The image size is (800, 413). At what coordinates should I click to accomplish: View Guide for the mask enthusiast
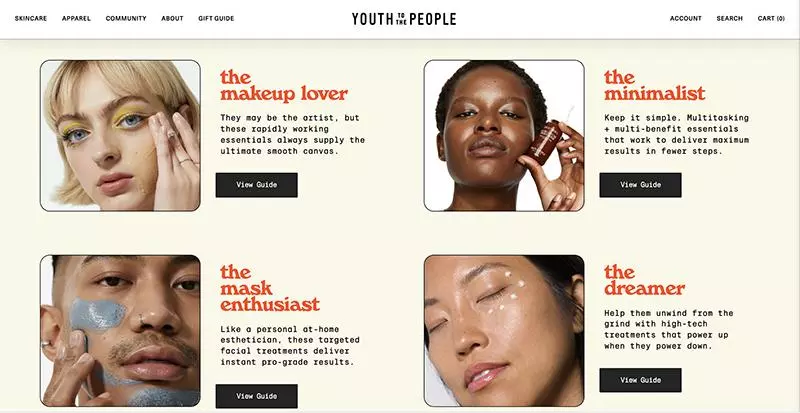tap(257, 396)
